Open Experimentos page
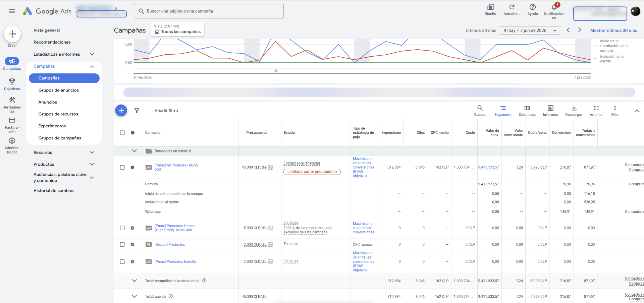644x303 pixels. (52, 126)
